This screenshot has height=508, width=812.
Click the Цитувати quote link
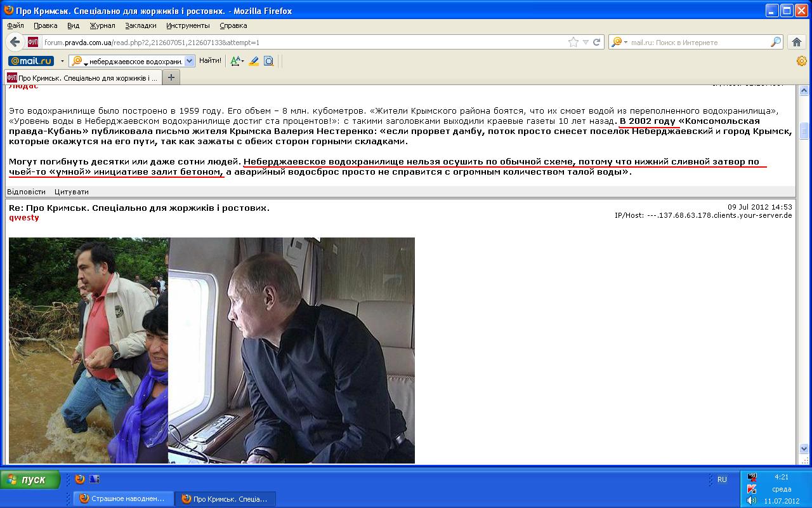(x=72, y=192)
